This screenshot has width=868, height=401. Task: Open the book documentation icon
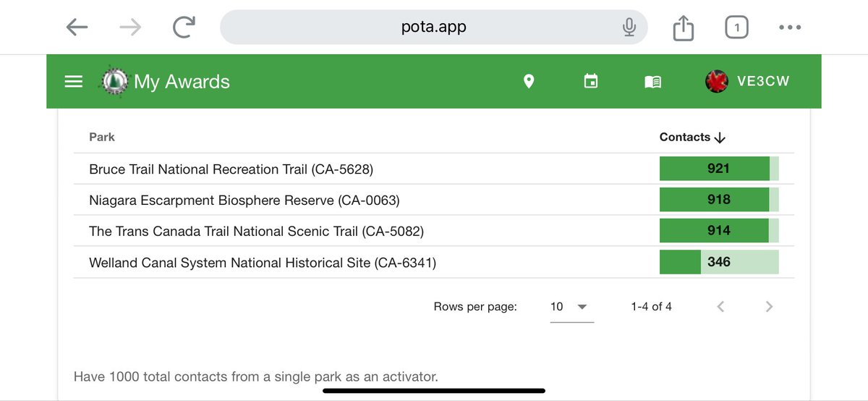point(652,82)
